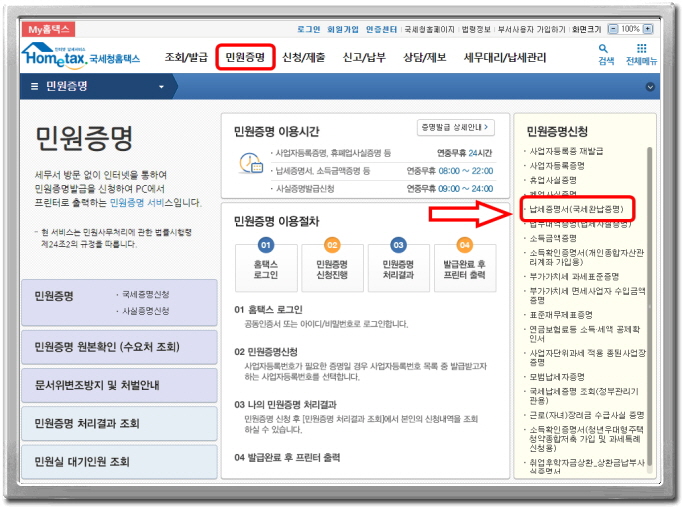
Task: Click the 04 발급완료 후 프린터 출력 heading
Action: pos(287,457)
